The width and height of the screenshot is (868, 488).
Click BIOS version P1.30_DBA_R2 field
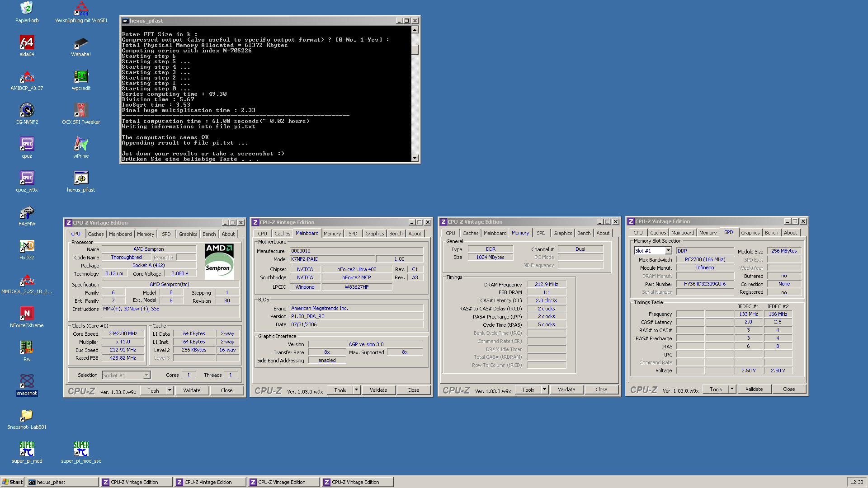coord(356,317)
